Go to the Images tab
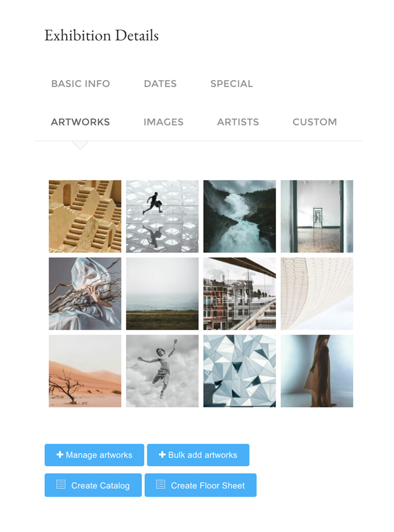 164,122
